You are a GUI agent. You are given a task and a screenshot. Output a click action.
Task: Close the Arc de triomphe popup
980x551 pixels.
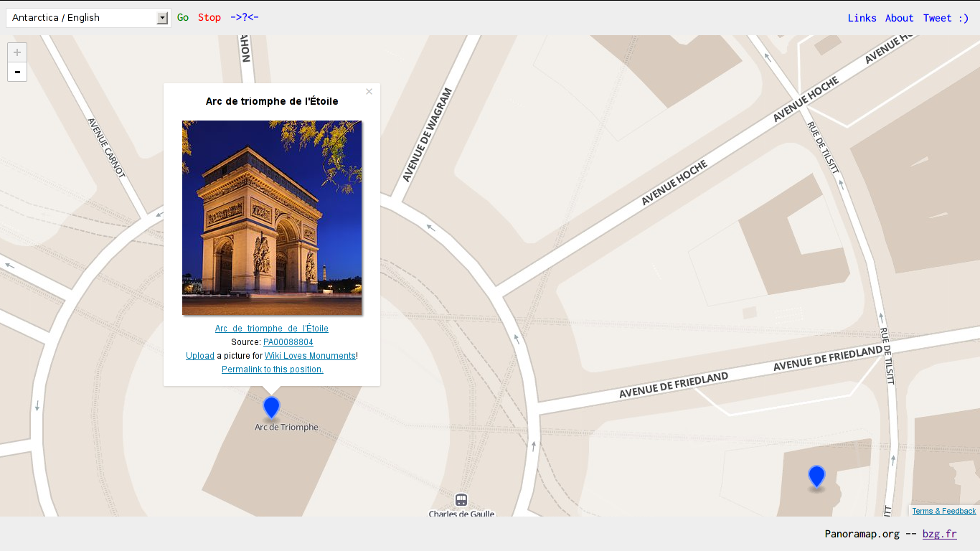pyautogui.click(x=369, y=91)
